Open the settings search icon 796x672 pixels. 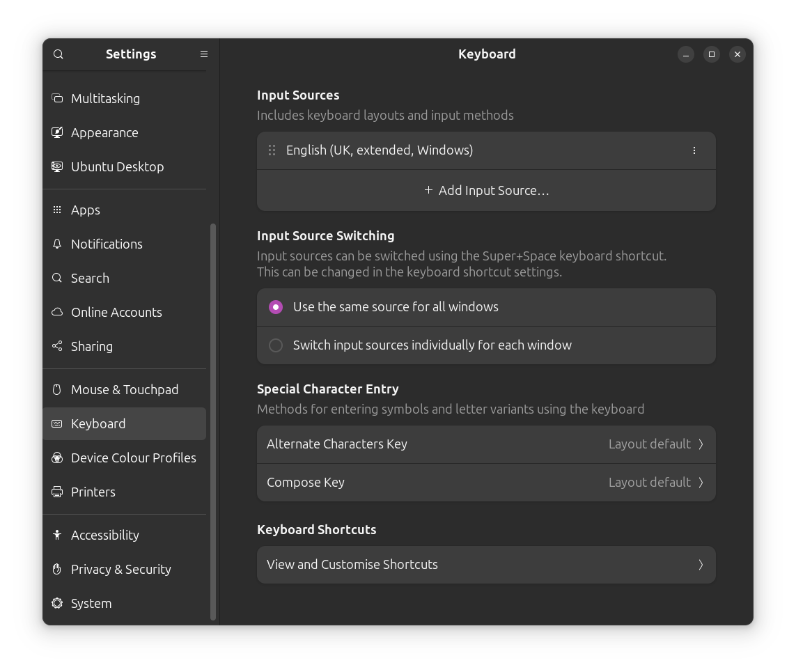(x=58, y=54)
